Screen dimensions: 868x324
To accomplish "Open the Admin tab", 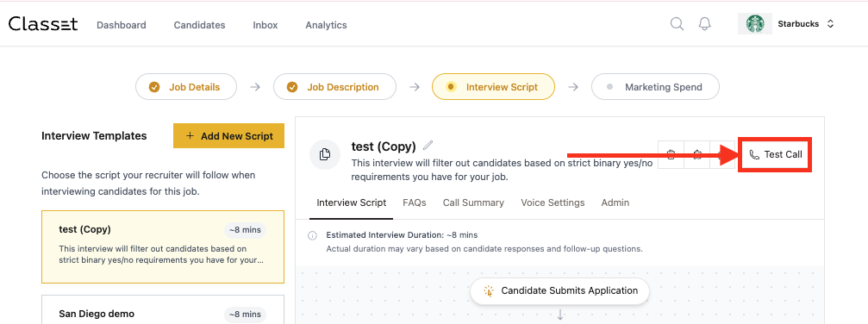I will pos(615,202).
